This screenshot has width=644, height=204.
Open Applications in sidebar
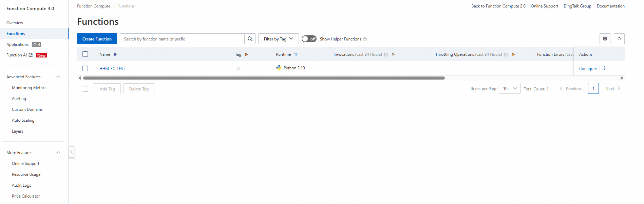pyautogui.click(x=18, y=45)
